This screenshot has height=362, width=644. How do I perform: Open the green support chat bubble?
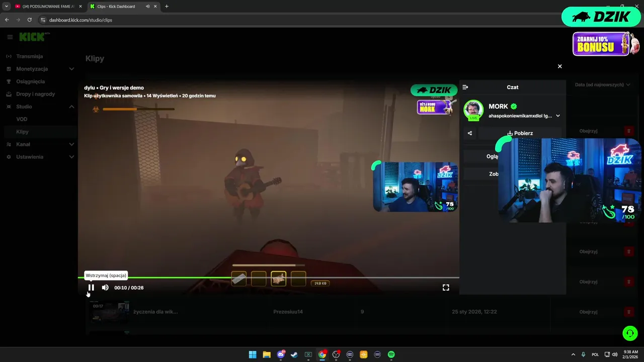click(630, 333)
